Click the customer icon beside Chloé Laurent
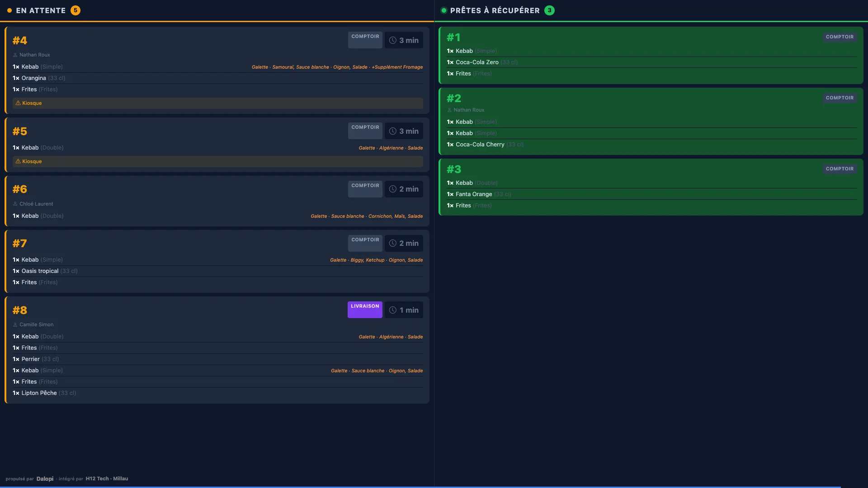868x488 pixels. [x=15, y=204]
